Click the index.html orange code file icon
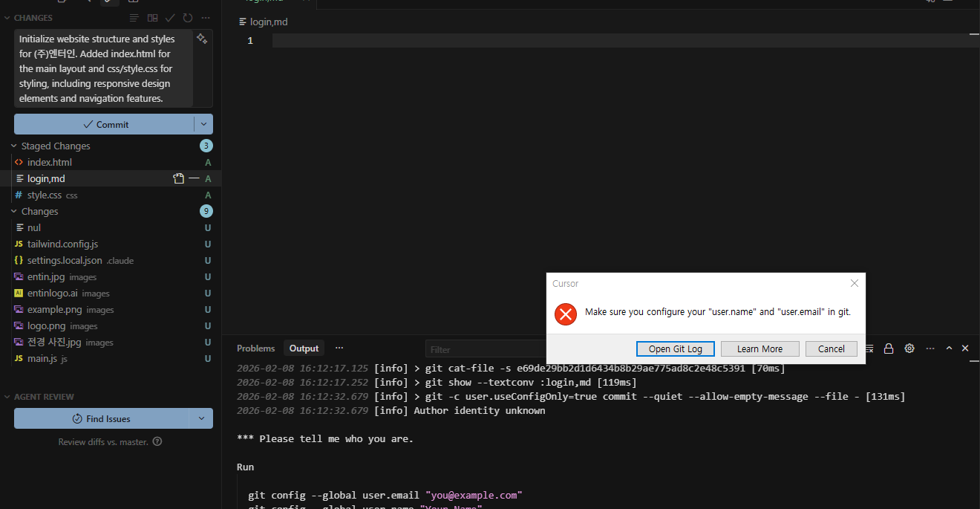The image size is (980, 509). coord(19,162)
